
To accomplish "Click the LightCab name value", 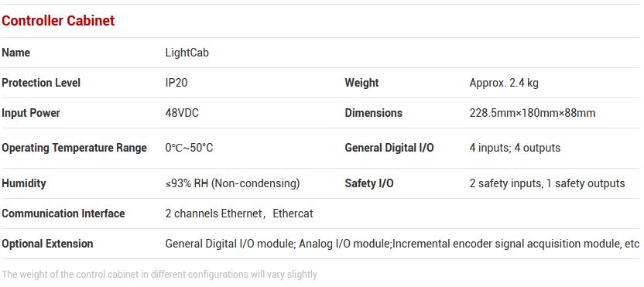I will tap(187, 53).
